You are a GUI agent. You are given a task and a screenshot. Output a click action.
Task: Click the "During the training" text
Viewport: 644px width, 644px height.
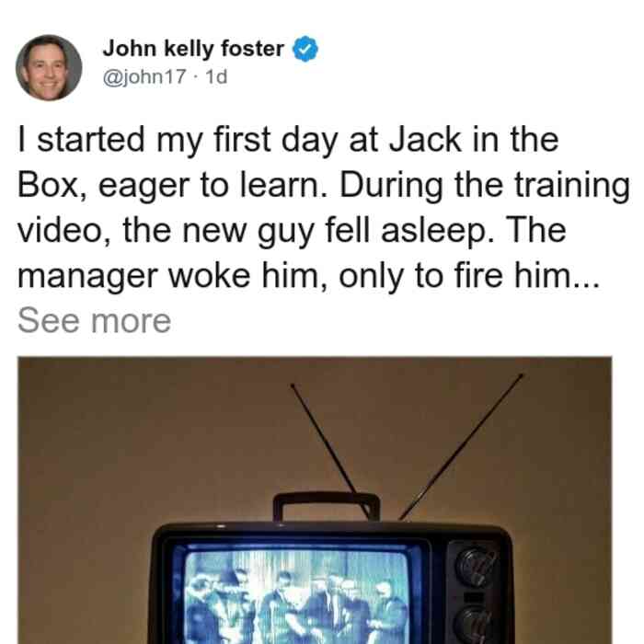coord(485,185)
